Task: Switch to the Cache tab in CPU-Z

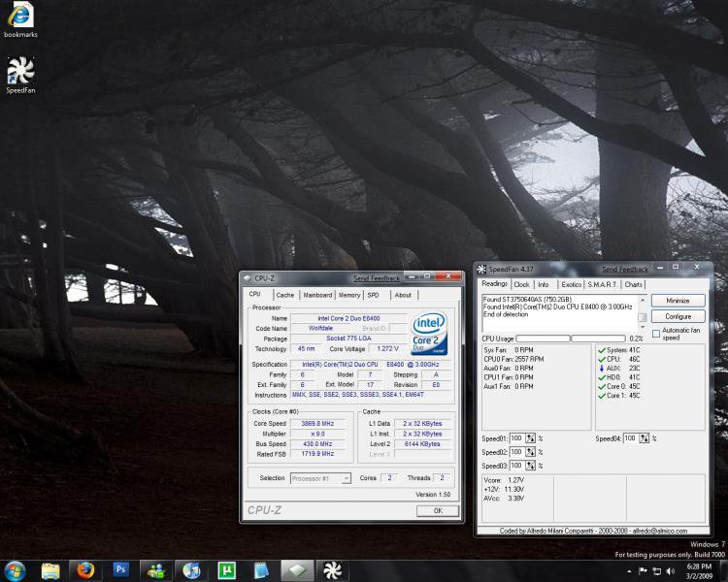Action: point(285,295)
